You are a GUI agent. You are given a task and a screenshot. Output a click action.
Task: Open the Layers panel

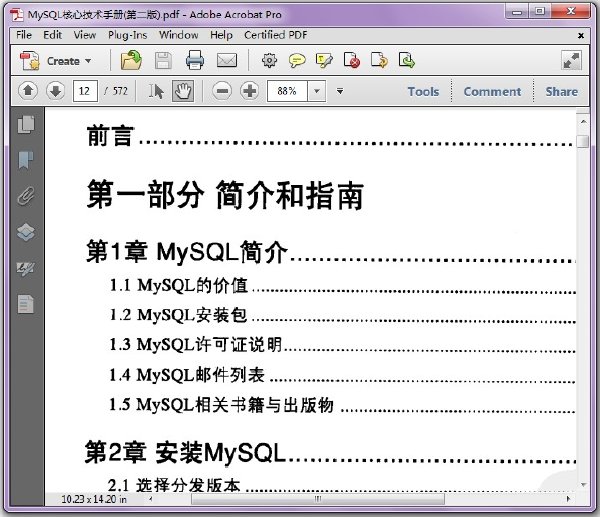[x=26, y=232]
